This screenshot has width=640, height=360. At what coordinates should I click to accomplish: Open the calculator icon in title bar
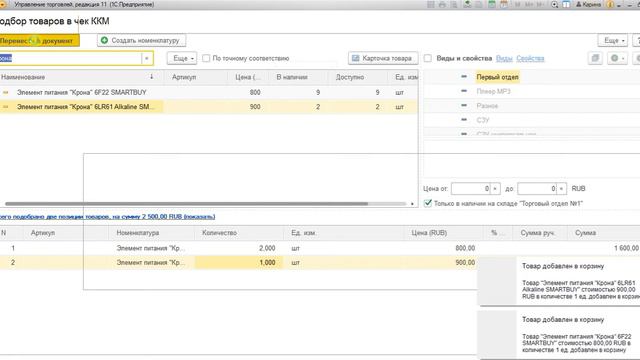point(492,4)
